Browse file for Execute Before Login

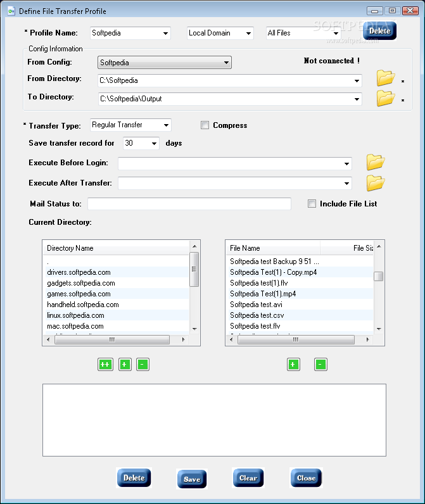pyautogui.click(x=376, y=162)
